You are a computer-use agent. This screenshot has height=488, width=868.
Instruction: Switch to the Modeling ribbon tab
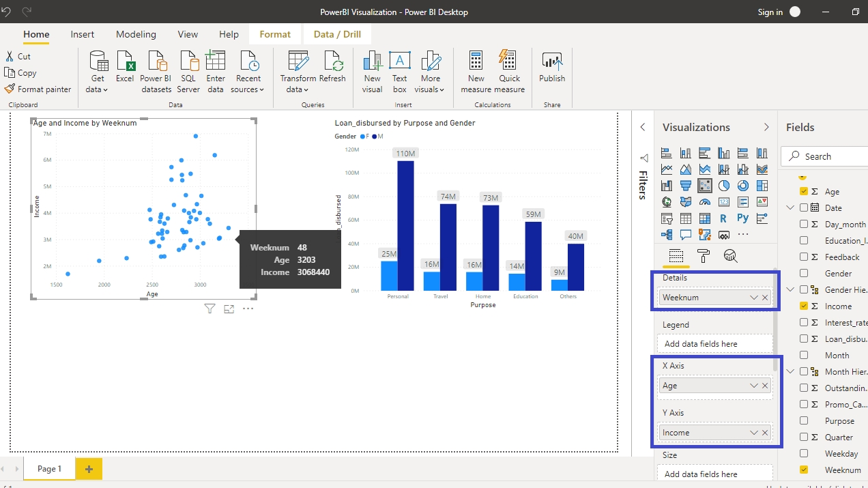pyautogui.click(x=136, y=34)
